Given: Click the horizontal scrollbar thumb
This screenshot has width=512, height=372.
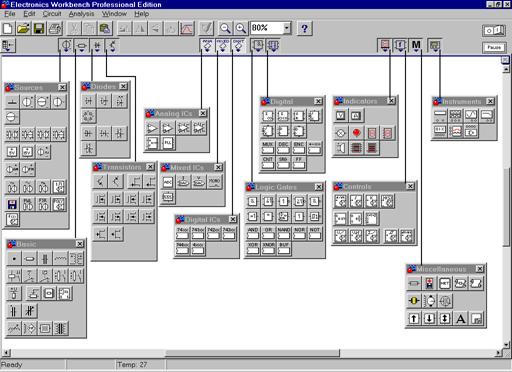Looking at the screenshot, I should pyautogui.click(x=252, y=353).
